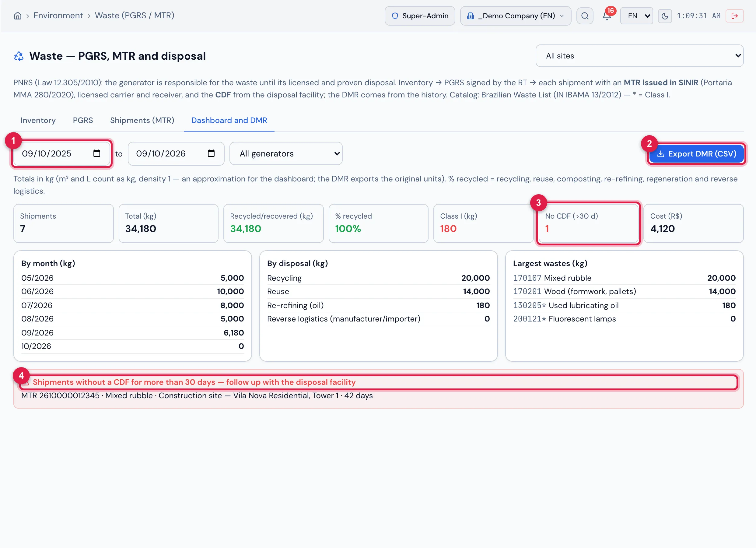Image resolution: width=756 pixels, height=548 pixels.
Task: Open calendar picker on end date 09/10/2026
Action: pos(211,153)
